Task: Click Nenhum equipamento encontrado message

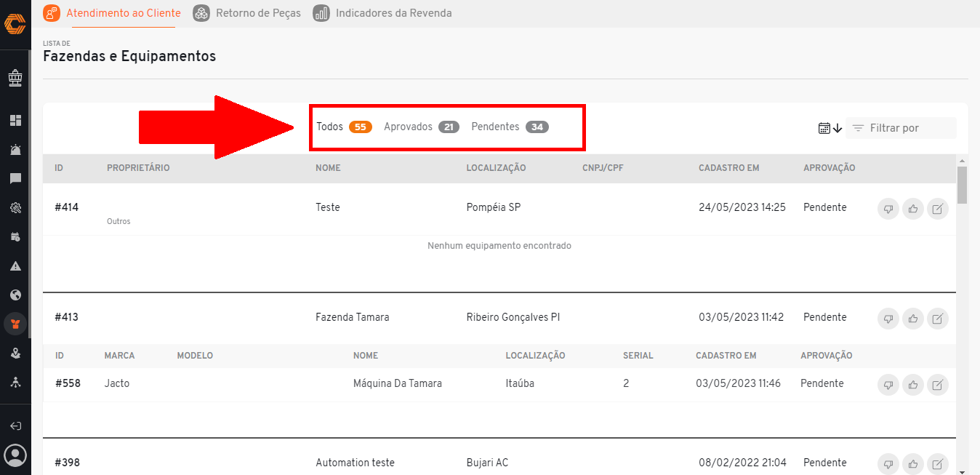Action: (499, 246)
